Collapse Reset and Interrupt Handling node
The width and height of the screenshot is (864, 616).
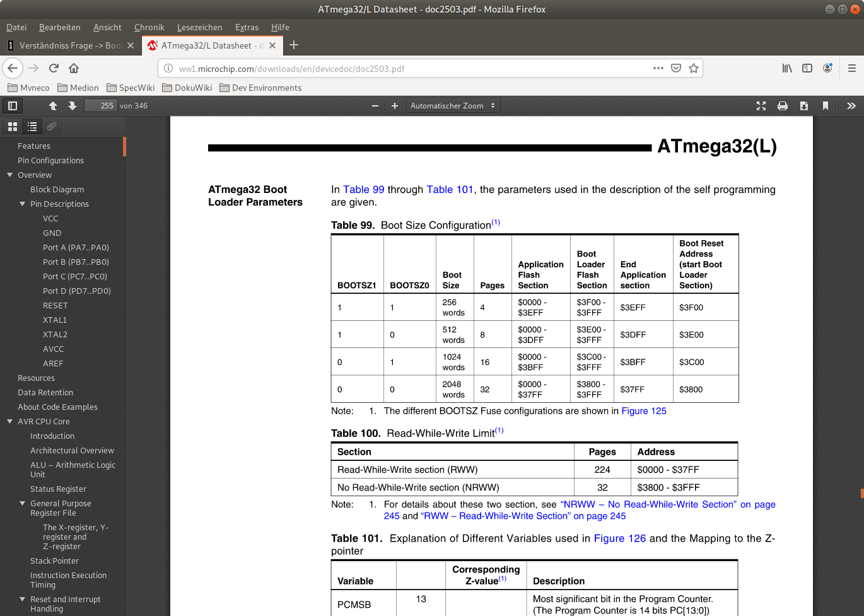tap(22, 599)
